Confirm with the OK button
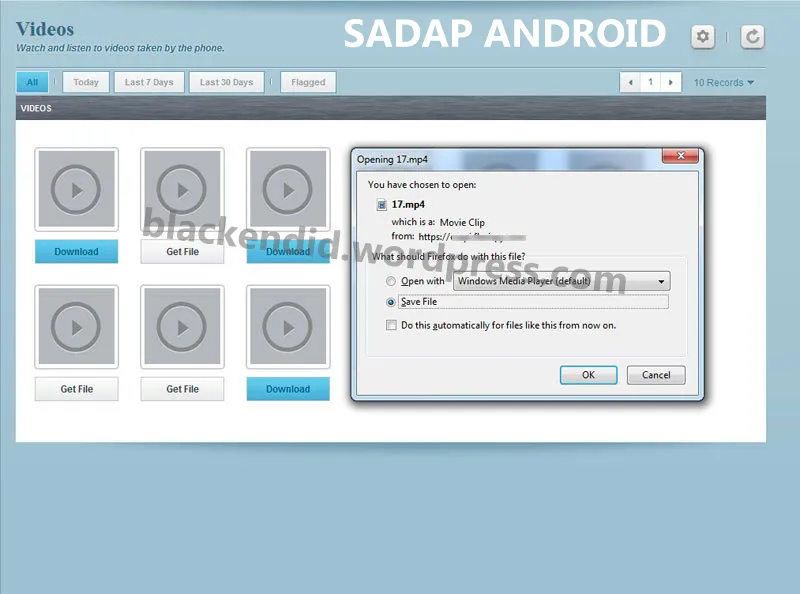The image size is (800, 594). pos(588,375)
